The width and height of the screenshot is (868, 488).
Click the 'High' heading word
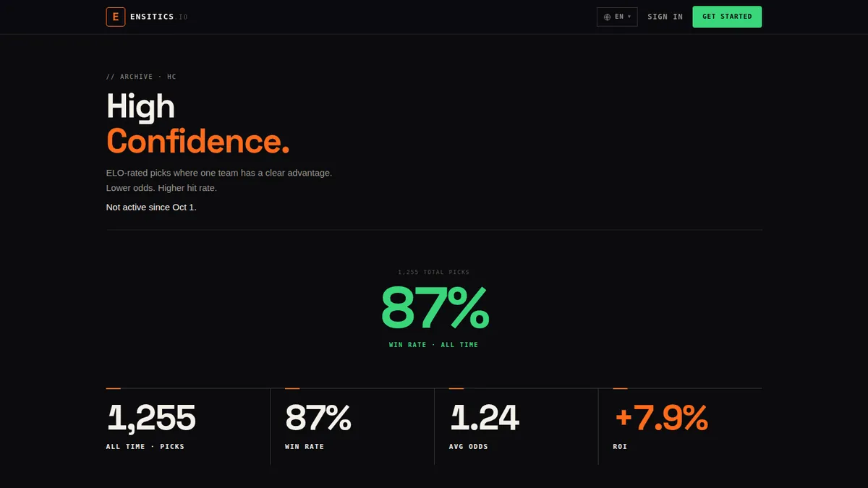click(x=140, y=107)
